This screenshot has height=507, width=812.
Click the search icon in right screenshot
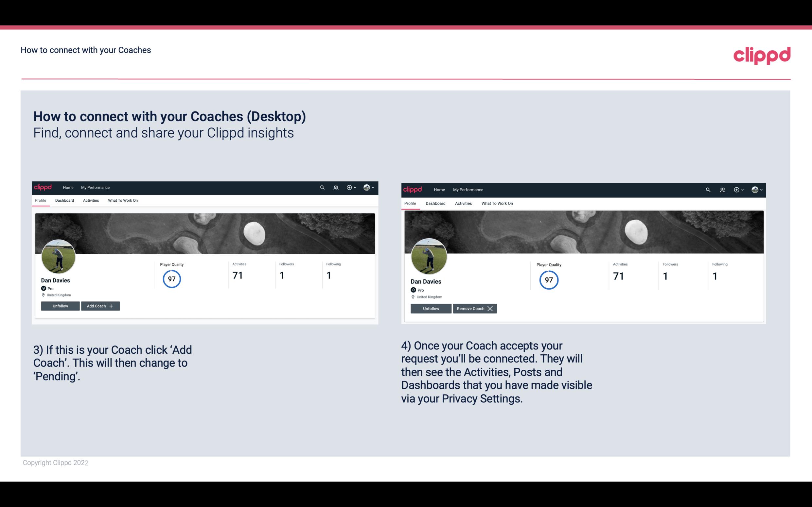point(707,189)
